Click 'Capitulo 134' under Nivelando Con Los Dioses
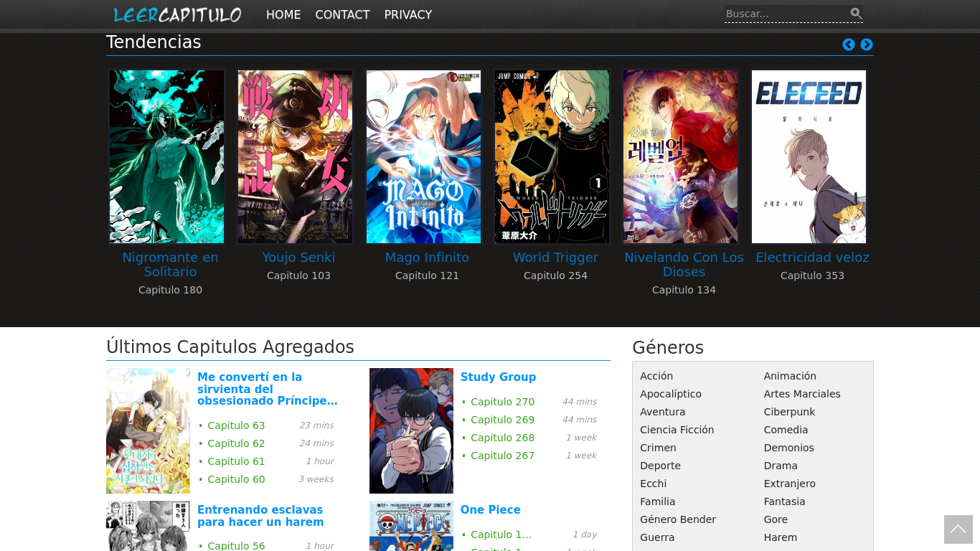The width and height of the screenshot is (980, 551). point(684,290)
